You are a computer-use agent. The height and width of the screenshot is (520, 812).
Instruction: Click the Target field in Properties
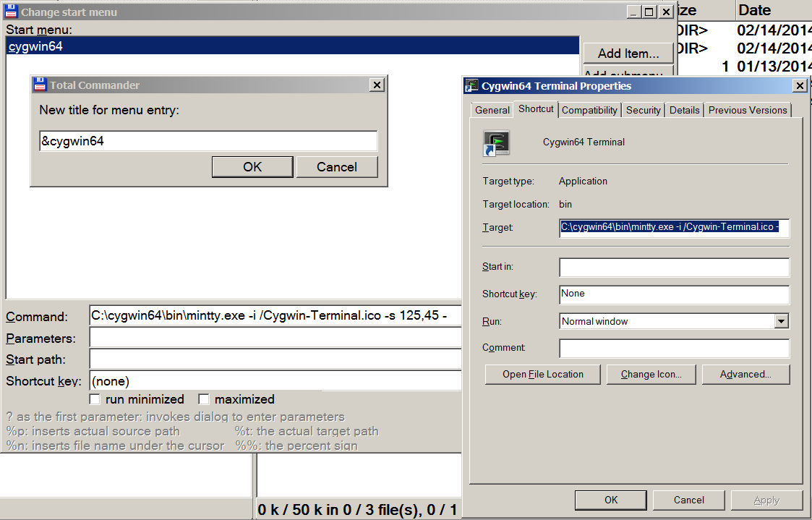coord(674,227)
